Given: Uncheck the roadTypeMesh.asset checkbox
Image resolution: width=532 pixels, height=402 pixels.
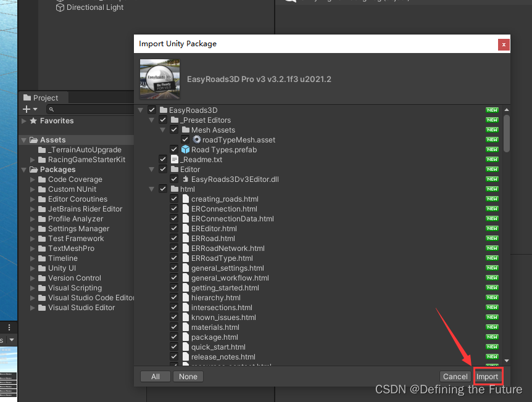Looking at the screenshot, I should [185, 139].
